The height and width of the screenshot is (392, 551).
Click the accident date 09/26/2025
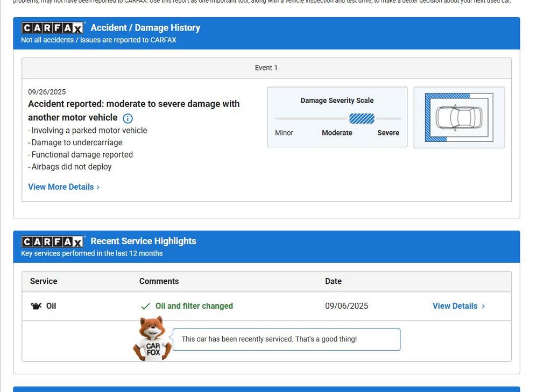click(x=47, y=92)
